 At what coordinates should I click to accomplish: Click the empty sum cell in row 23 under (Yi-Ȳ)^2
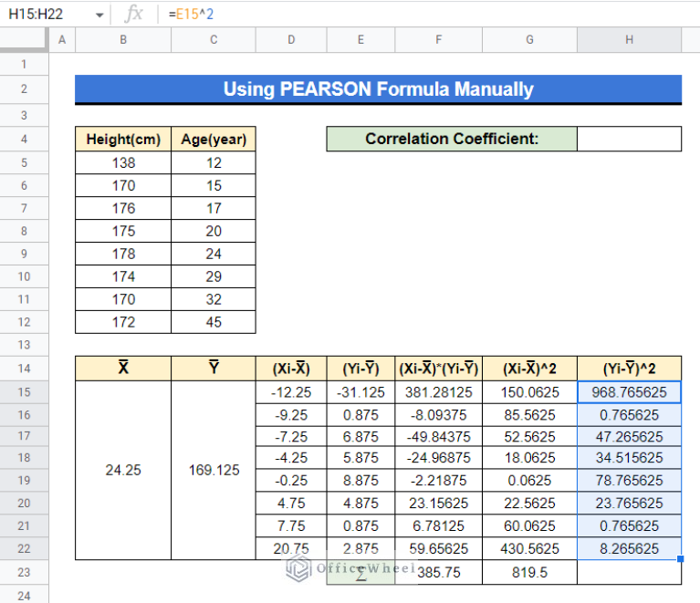pos(629,572)
